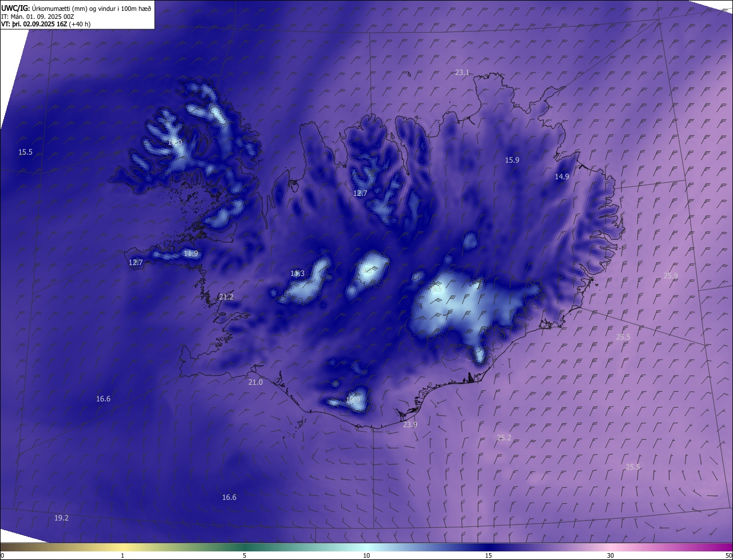Click the 15.9 value label
The height and width of the screenshot is (560, 733).
click(x=512, y=160)
